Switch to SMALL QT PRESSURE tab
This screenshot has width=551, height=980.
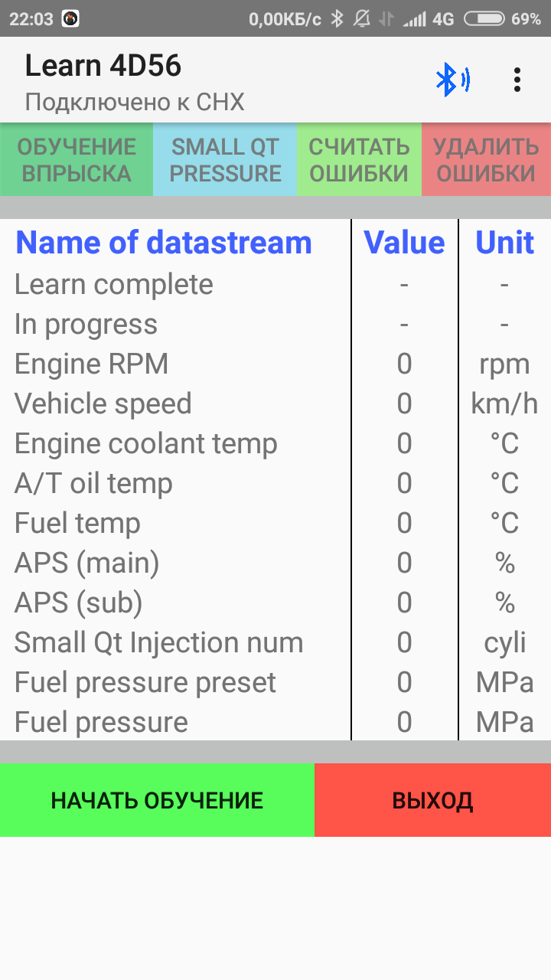point(225,159)
